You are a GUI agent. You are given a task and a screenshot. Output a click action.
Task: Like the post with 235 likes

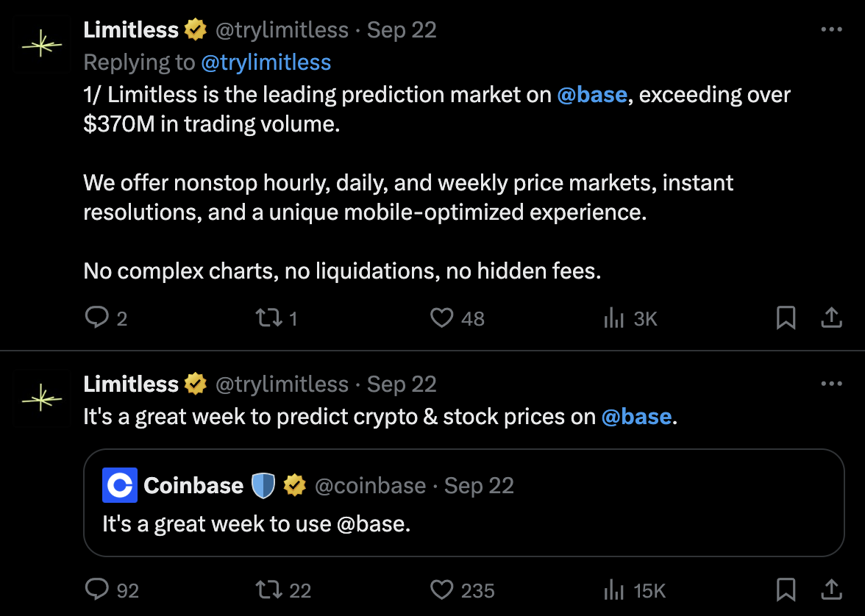pos(441,590)
